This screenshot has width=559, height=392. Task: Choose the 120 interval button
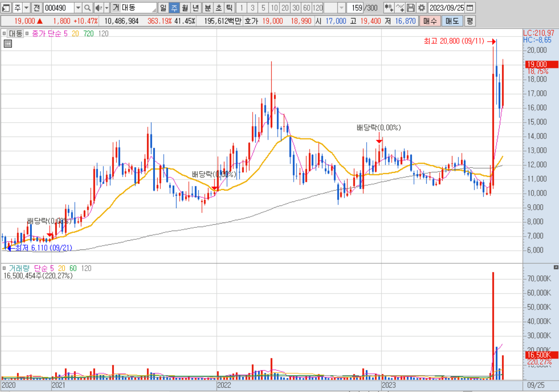click(x=318, y=8)
